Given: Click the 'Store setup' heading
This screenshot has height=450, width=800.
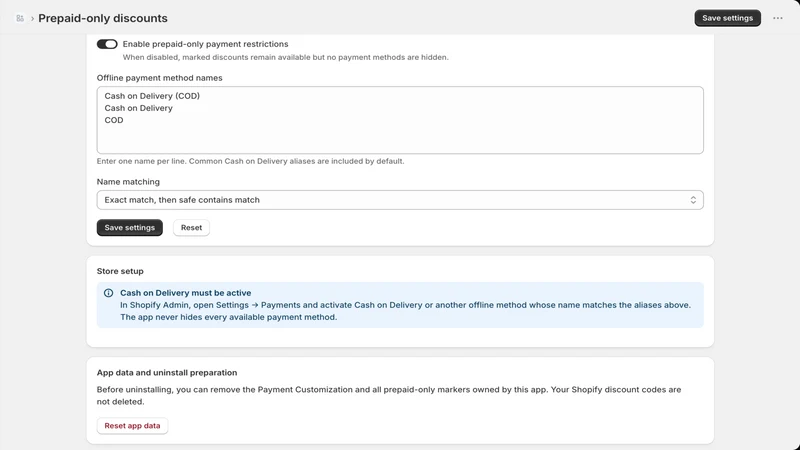Looking at the screenshot, I should pos(120,271).
